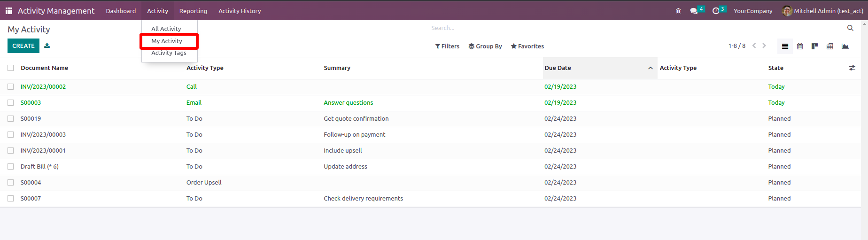Select the S00019 row checkbox
Image resolution: width=868 pixels, height=240 pixels.
11,119
